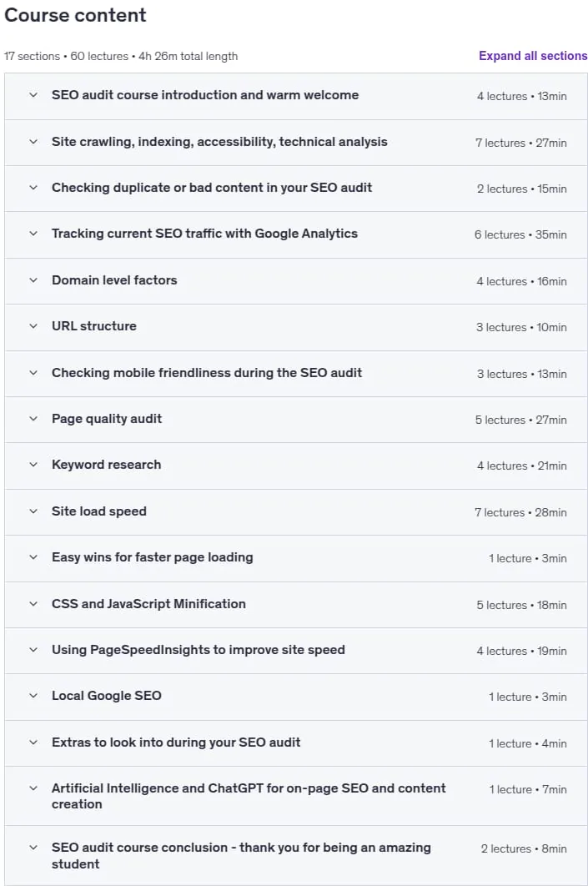
Task: Open SEO audit course conclusion section title
Action: (241, 855)
